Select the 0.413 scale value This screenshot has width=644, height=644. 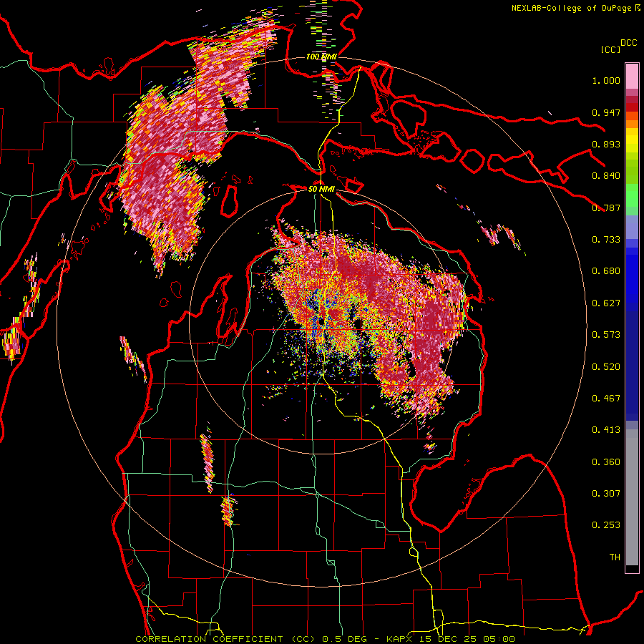[x=606, y=430]
